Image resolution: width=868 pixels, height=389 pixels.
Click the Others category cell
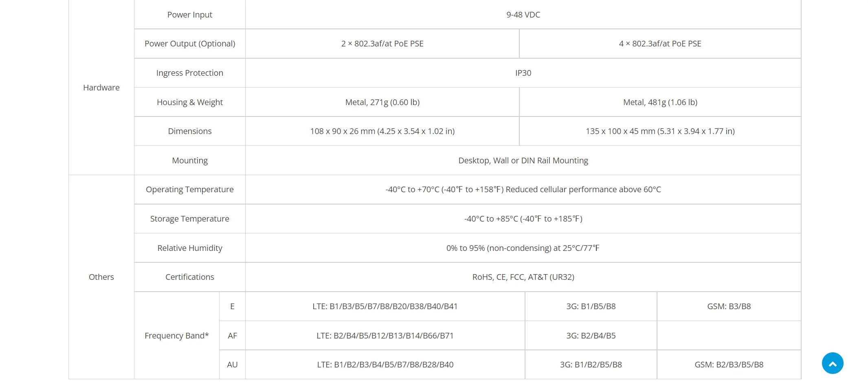pos(101,277)
